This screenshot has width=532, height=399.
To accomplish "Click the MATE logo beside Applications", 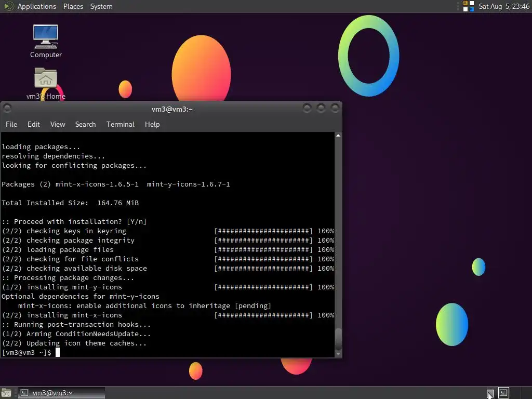I will (x=8, y=6).
